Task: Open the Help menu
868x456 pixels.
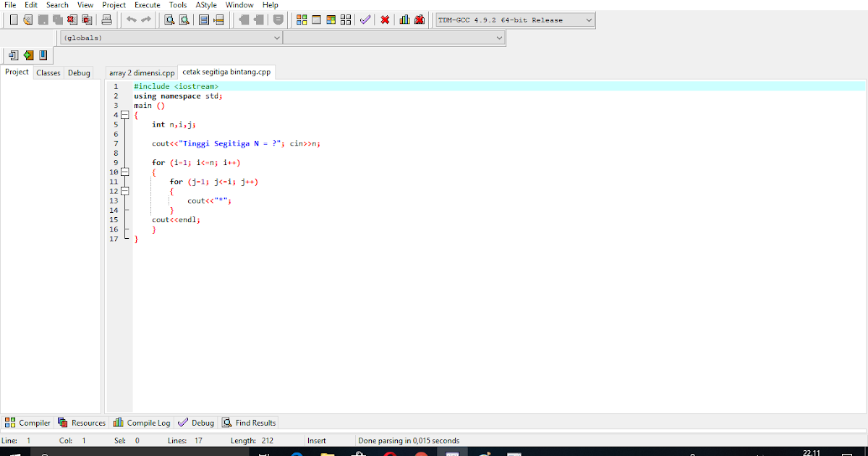Action: pyautogui.click(x=271, y=5)
